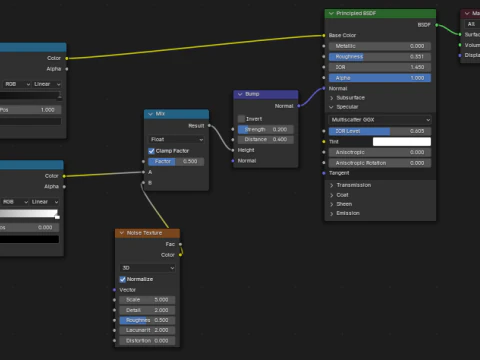Click the Alpha slider in Principled BSDF
The image size is (480, 360).
(x=380, y=78)
